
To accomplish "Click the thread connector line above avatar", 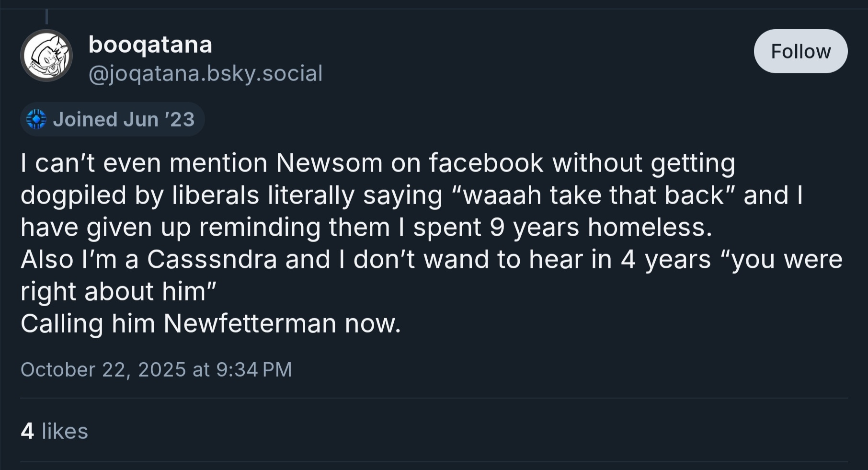I will point(46,17).
